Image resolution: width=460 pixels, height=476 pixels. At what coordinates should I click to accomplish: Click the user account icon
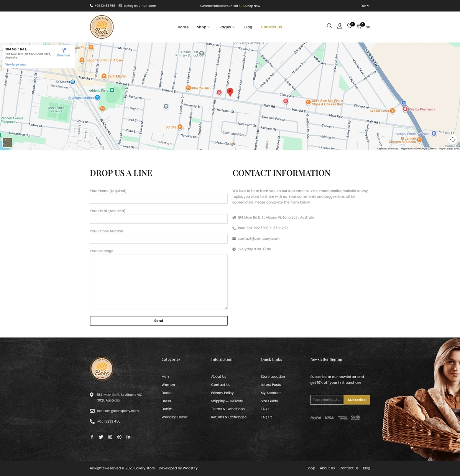click(x=340, y=26)
